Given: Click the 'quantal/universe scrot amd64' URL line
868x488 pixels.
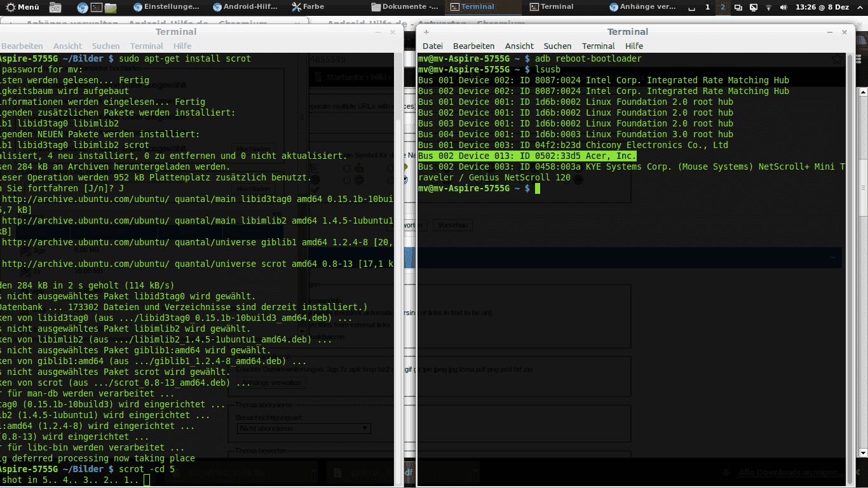Looking at the screenshot, I should (x=197, y=264).
